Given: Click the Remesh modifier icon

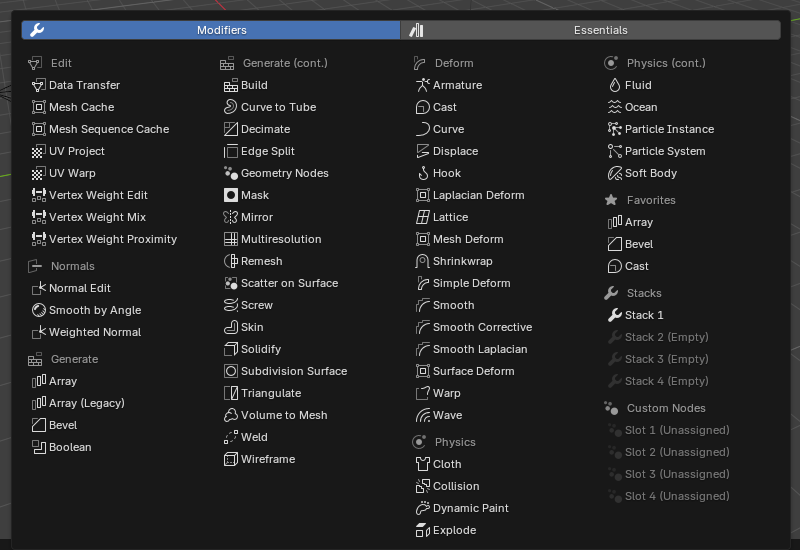Looking at the screenshot, I should click(231, 261).
